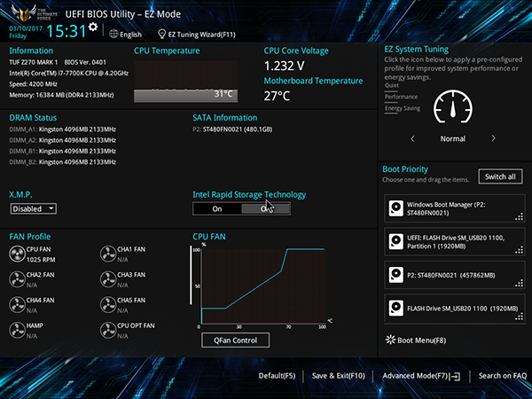
Task: Click the DIMM_B1 Kingston 4096MB row
Action: pyautogui.click(x=62, y=151)
